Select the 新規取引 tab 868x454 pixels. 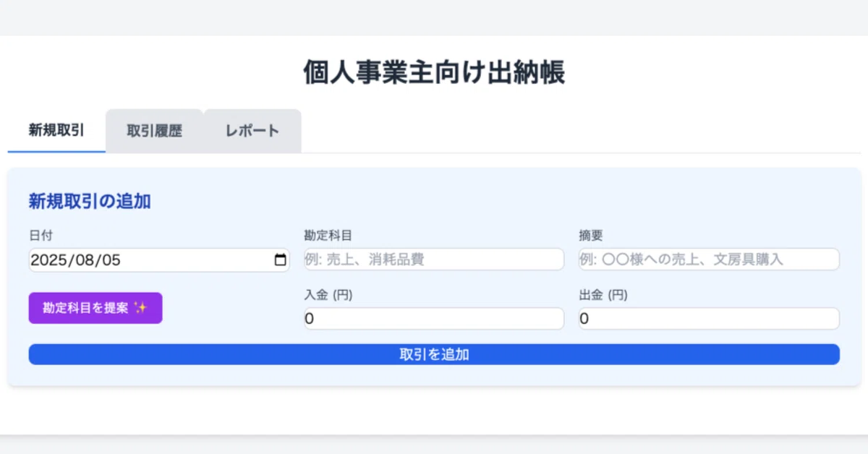point(56,131)
